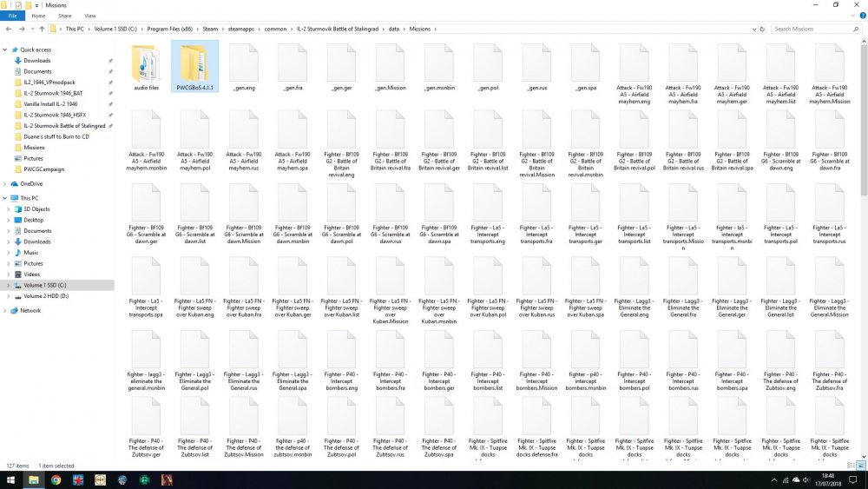The image size is (868, 489).
Task: Click the Forward navigation arrow
Action: tap(22, 29)
